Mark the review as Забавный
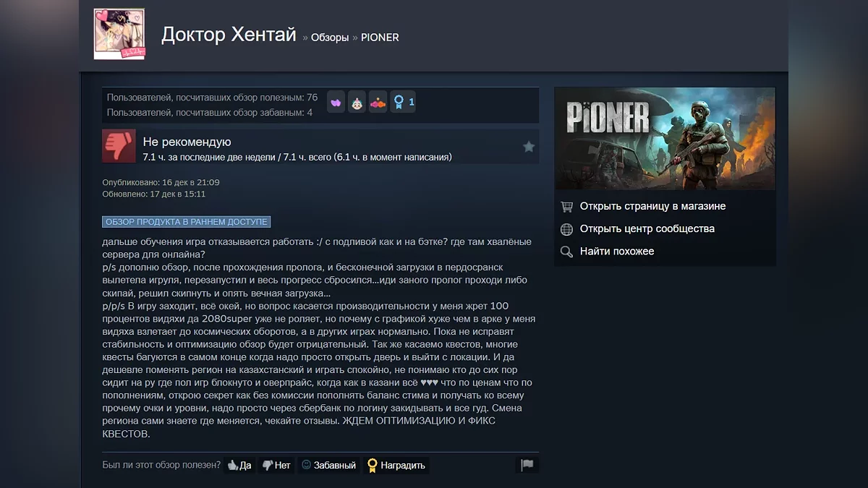The width and height of the screenshot is (868, 488). pos(328,465)
